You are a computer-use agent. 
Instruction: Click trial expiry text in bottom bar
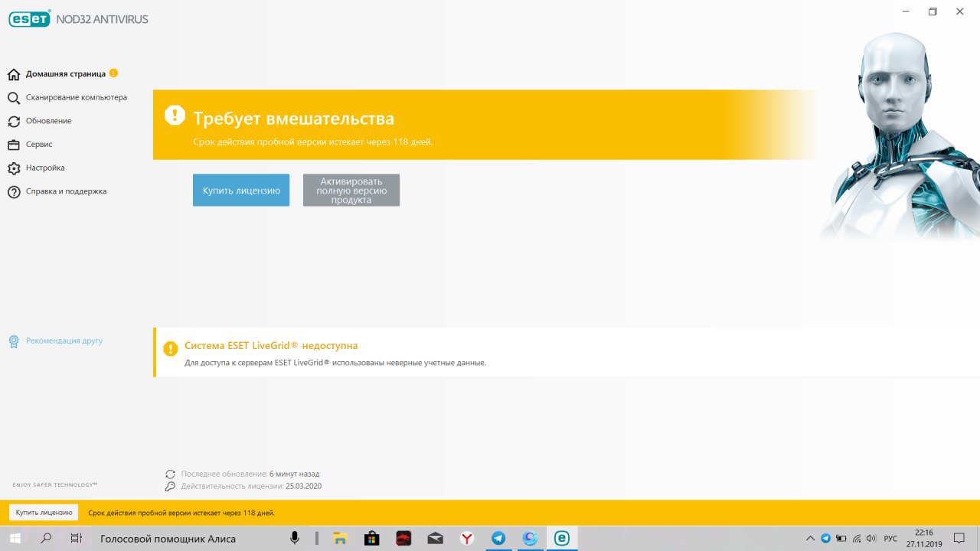[x=181, y=513]
